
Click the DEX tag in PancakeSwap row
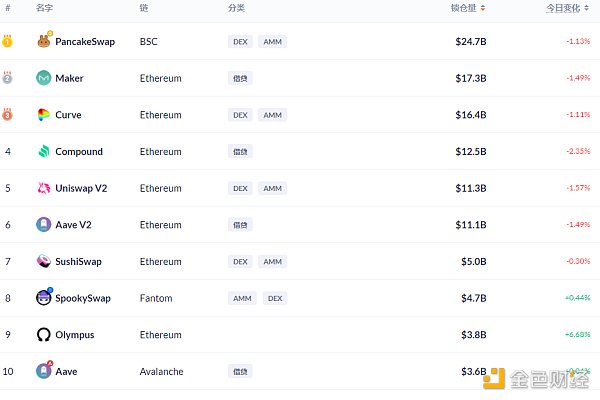pos(240,41)
